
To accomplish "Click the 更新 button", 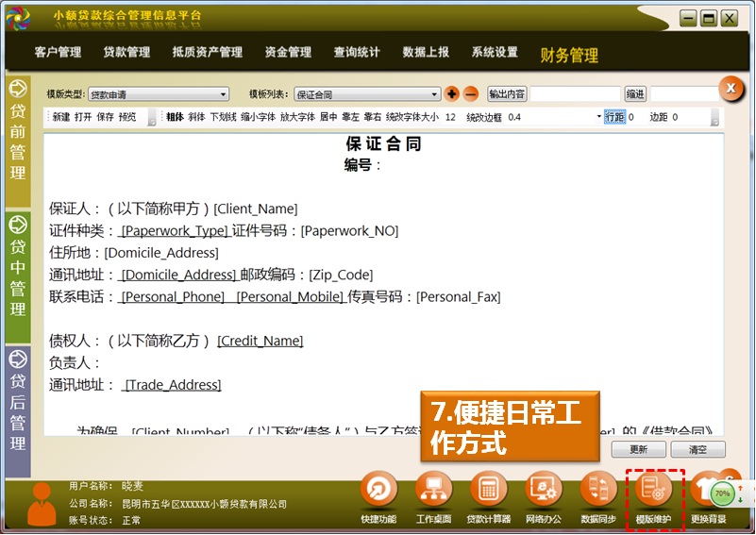I will (x=639, y=449).
